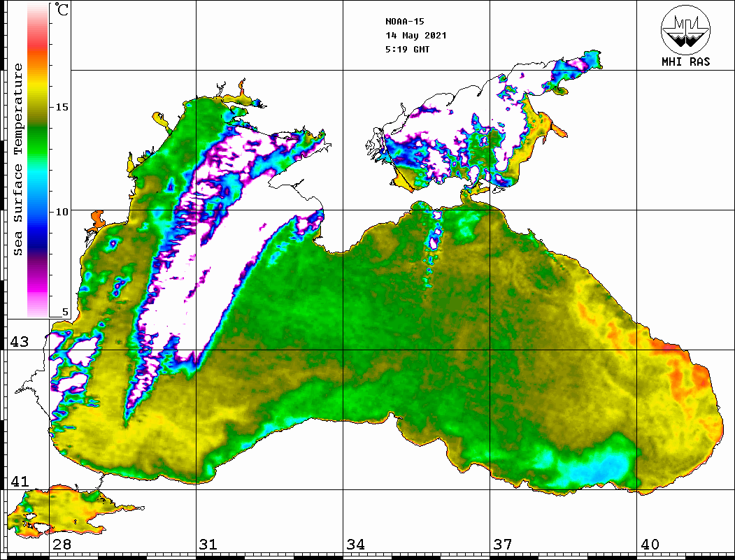Click the longitude label '37'

coord(503,544)
